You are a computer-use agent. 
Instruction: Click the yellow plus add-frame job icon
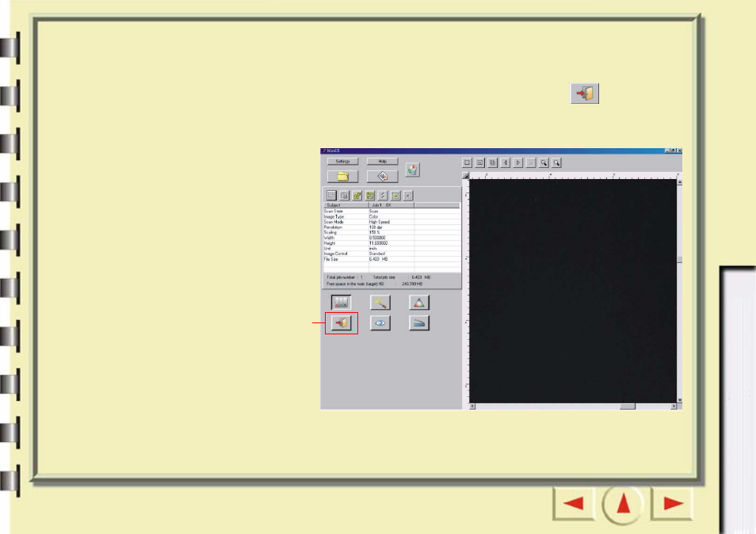[x=395, y=195]
